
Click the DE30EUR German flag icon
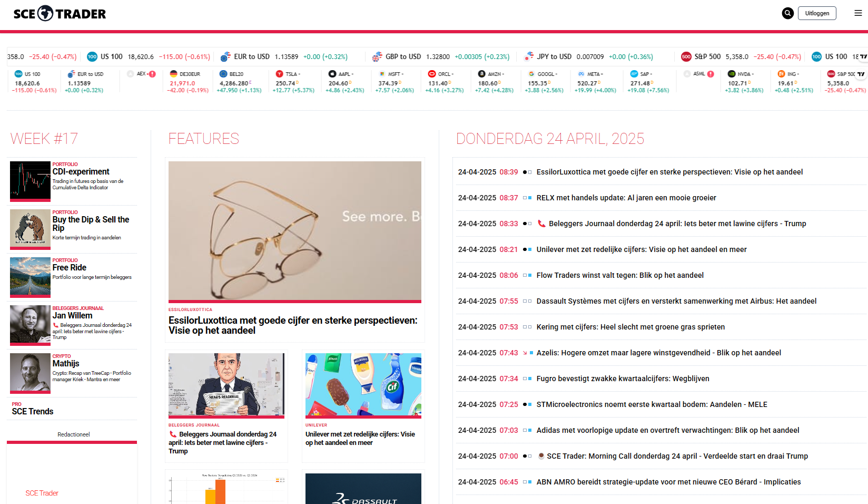pyautogui.click(x=174, y=74)
